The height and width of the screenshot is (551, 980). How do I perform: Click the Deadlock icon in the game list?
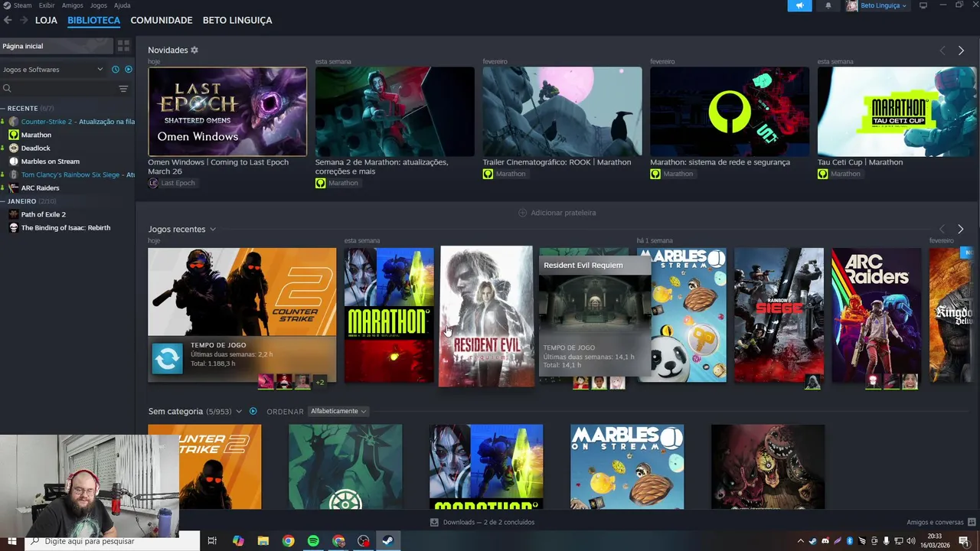tap(14, 148)
